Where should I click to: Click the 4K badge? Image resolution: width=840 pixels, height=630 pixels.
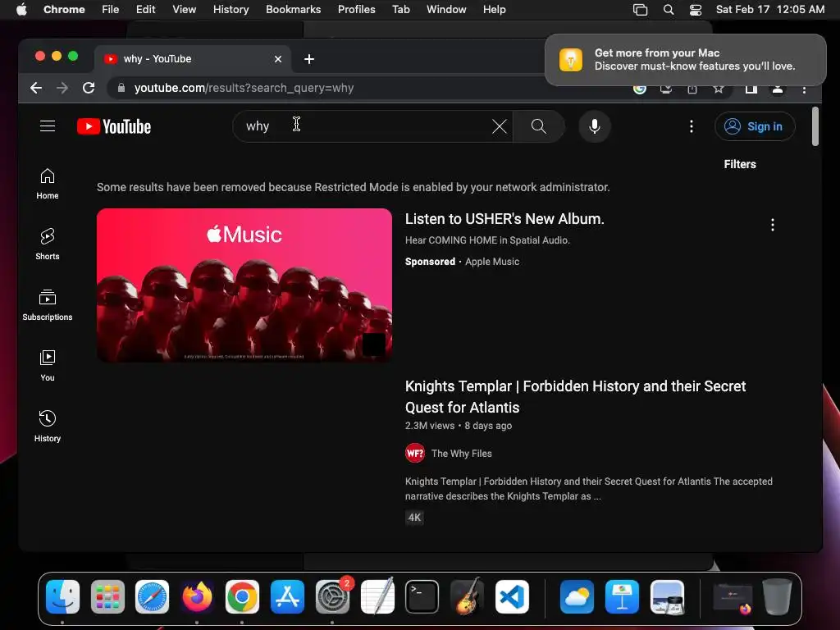coord(414,518)
